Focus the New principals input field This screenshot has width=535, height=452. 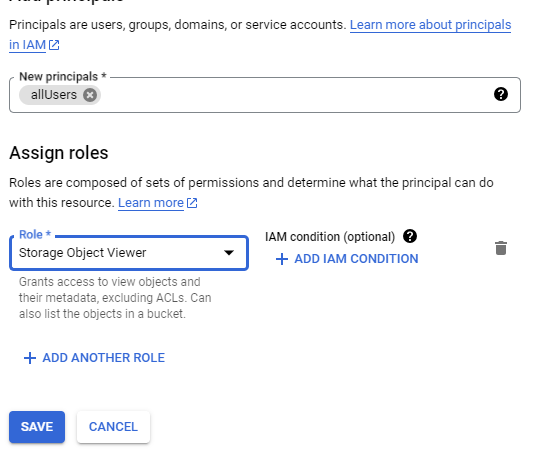click(x=265, y=95)
